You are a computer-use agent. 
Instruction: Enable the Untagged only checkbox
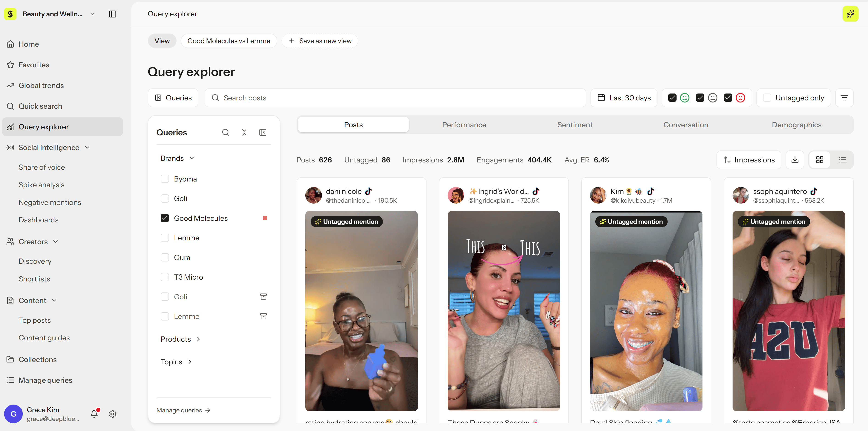pos(767,98)
